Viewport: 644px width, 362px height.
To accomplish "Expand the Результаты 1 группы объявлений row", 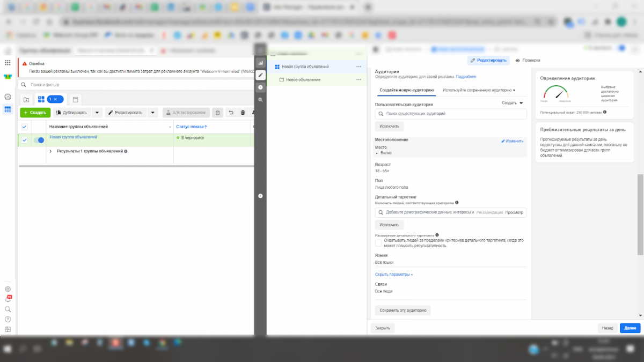I will 50,152.
